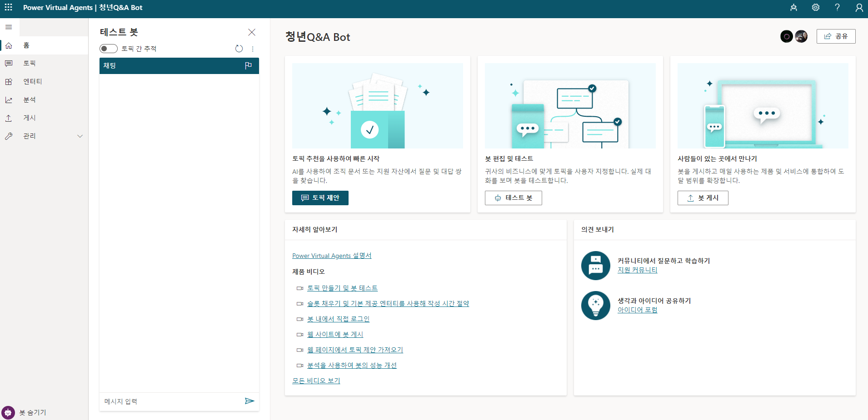Click the black circle user avatar

[x=787, y=36]
